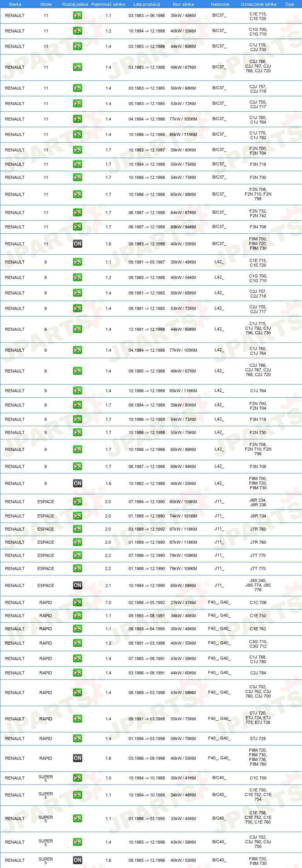Click the 2.1 engine capacity cell
This screenshot has width=302, height=868.
108,585
